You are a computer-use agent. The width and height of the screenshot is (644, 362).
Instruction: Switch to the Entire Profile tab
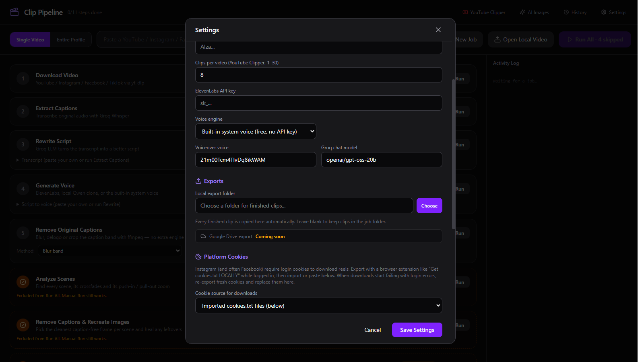pyautogui.click(x=71, y=39)
